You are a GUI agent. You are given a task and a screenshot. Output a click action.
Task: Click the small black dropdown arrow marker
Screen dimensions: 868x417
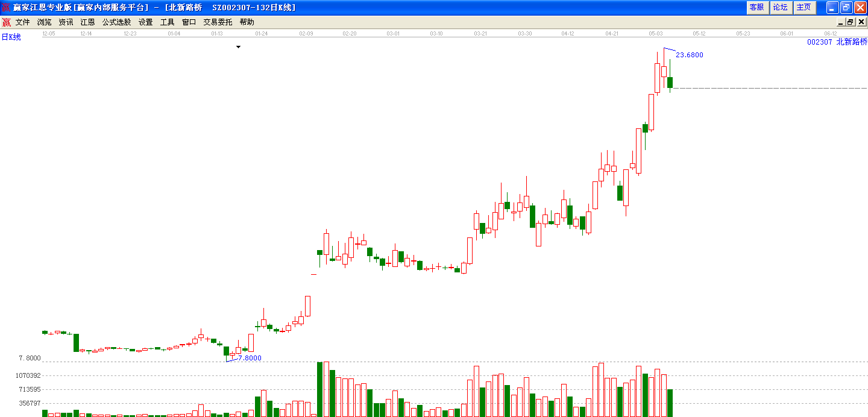click(238, 46)
